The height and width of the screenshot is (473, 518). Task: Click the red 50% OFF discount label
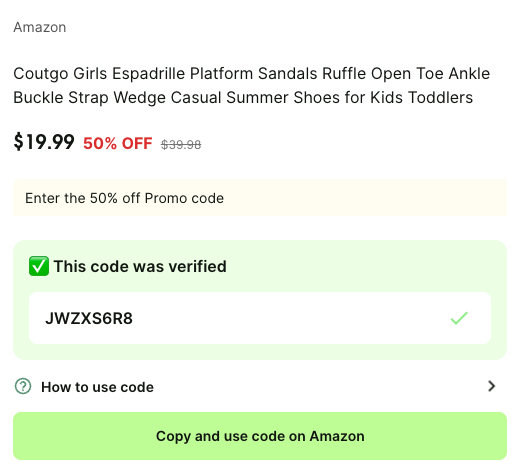coord(118,144)
